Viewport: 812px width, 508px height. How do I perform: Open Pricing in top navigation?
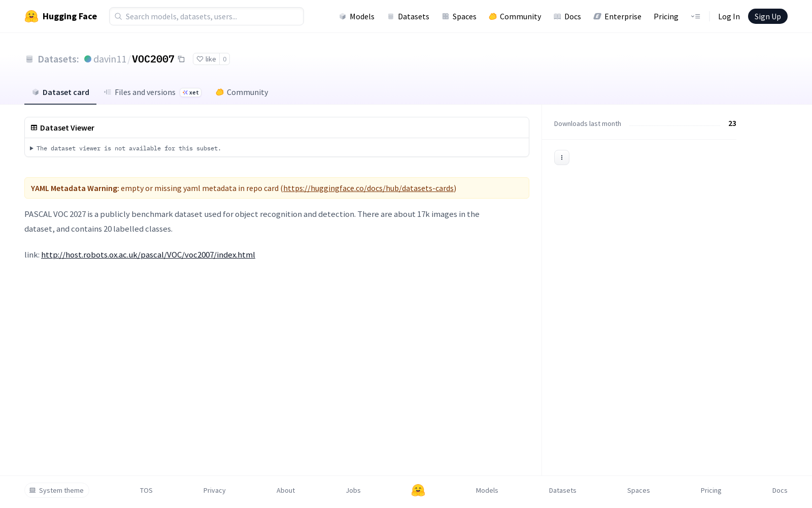click(666, 16)
